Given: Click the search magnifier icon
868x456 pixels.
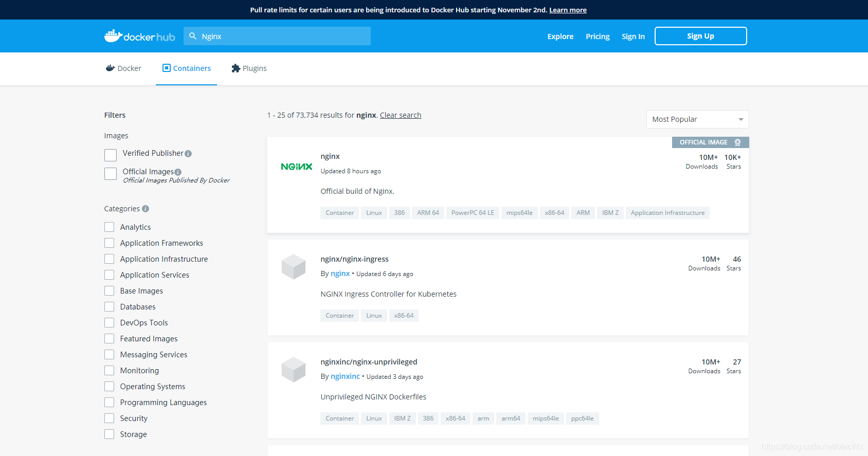Looking at the screenshot, I should pyautogui.click(x=193, y=36).
